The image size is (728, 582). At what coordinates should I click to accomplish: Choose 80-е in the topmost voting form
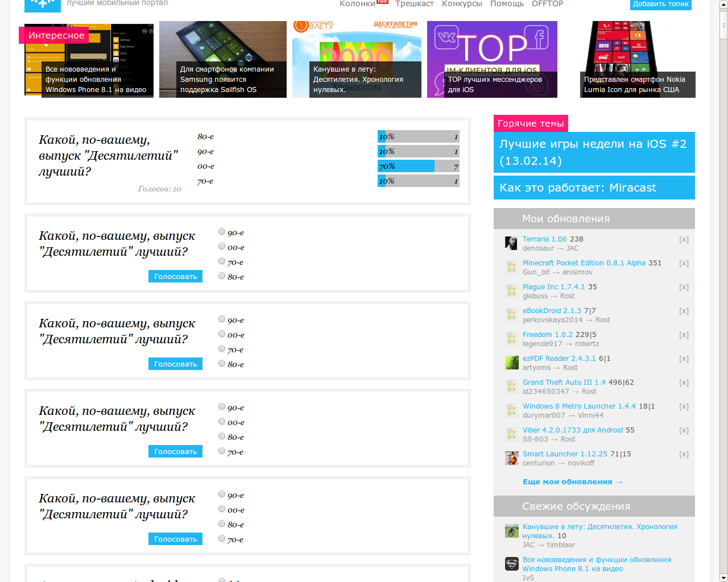(x=222, y=276)
